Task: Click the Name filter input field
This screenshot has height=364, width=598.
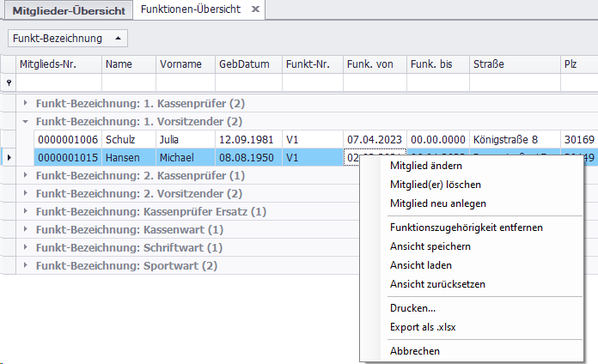Action: pos(128,82)
